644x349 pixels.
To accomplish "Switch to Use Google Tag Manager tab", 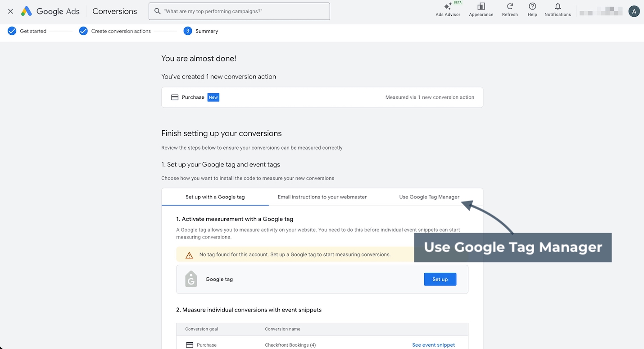I will [429, 197].
